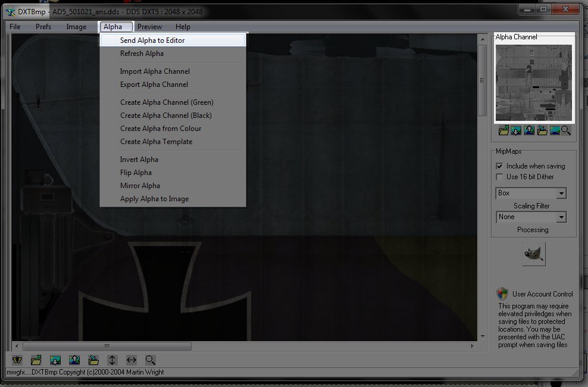
Task: Open the File menu
Action: point(15,27)
